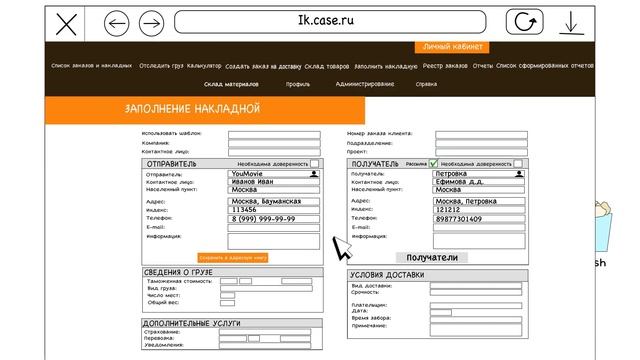The height and width of the screenshot is (360, 640).
Task: Click the 'Уведомления' field
Action: (265, 346)
